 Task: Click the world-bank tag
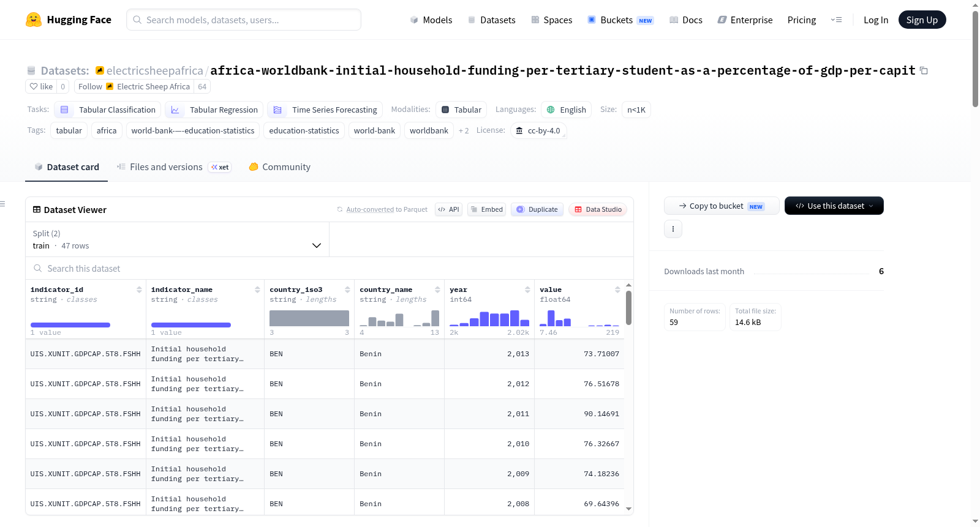click(x=374, y=130)
